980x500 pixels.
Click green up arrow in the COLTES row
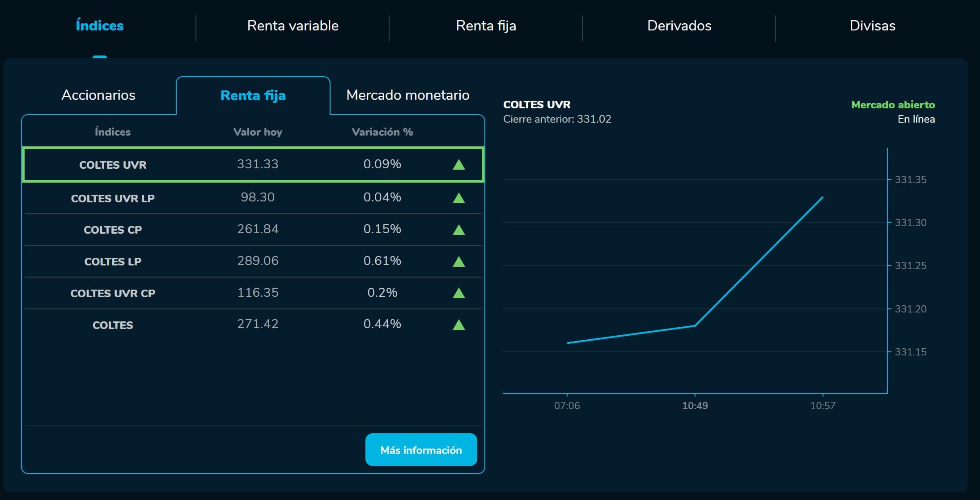pos(458,325)
